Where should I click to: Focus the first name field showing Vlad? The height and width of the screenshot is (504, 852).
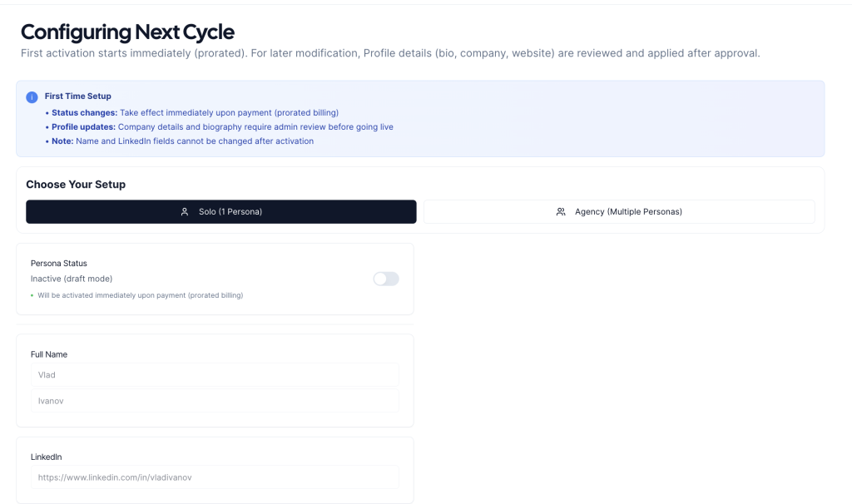(x=215, y=375)
